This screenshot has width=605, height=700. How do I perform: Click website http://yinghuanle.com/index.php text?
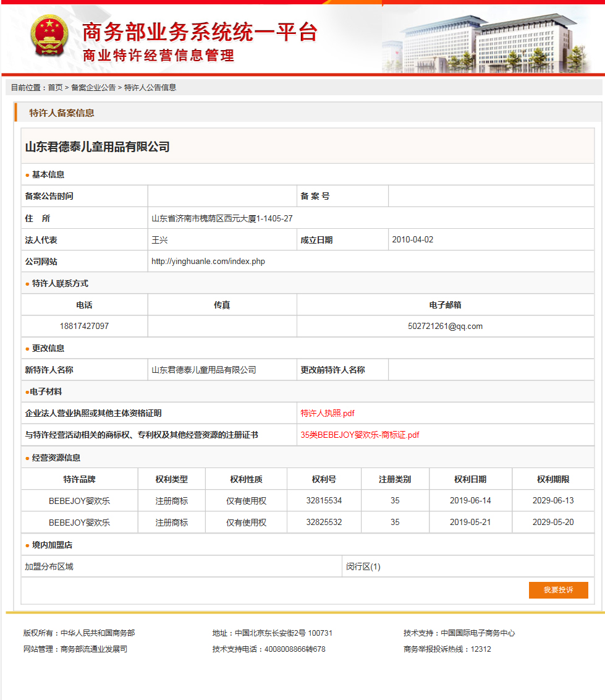tap(208, 261)
